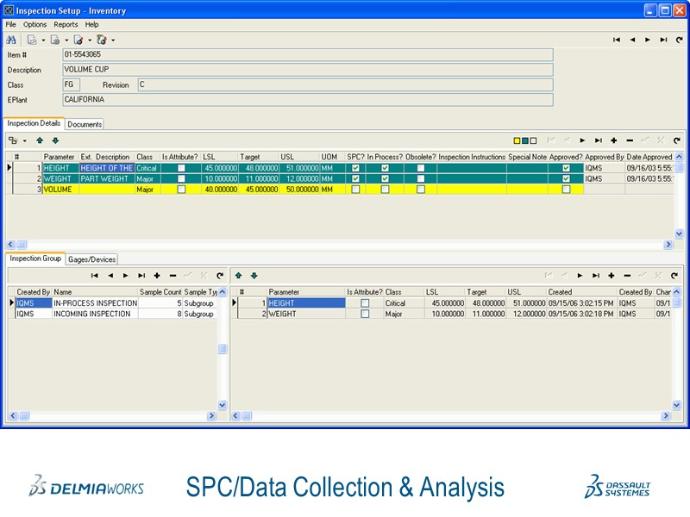The image size is (690, 517).
Task: Open the Reports menu
Action: coord(65,24)
